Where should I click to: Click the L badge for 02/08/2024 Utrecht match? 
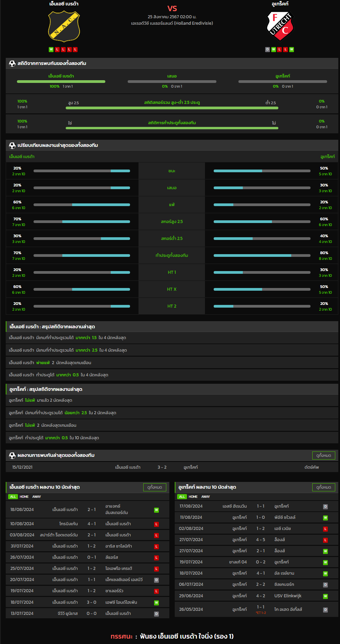click(x=325, y=529)
